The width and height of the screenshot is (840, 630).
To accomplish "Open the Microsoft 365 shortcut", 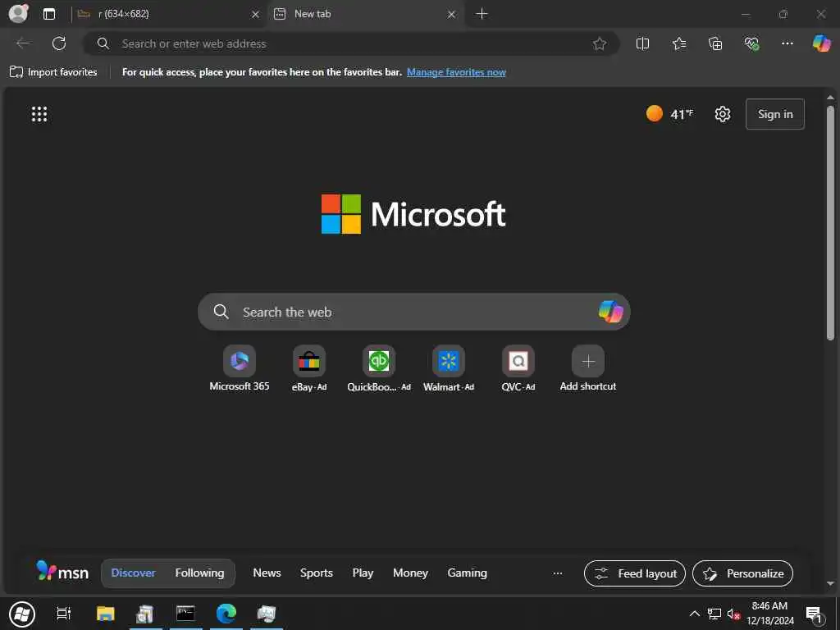I will (240, 368).
